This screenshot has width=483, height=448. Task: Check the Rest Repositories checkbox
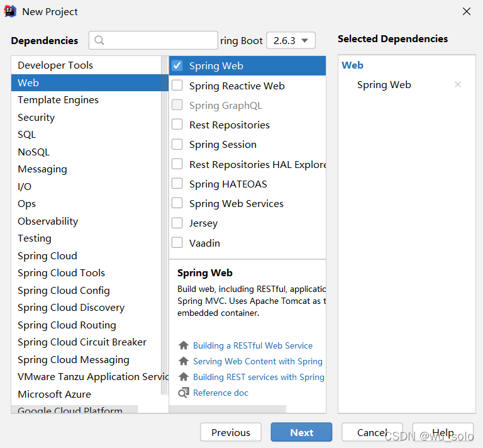click(x=177, y=125)
